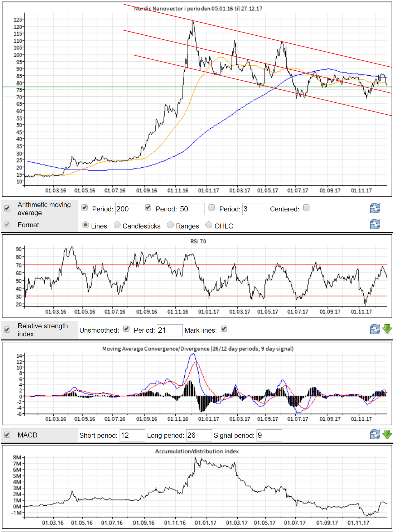Check the Centered option
The width and height of the screenshot is (395, 532).
[x=306, y=207]
